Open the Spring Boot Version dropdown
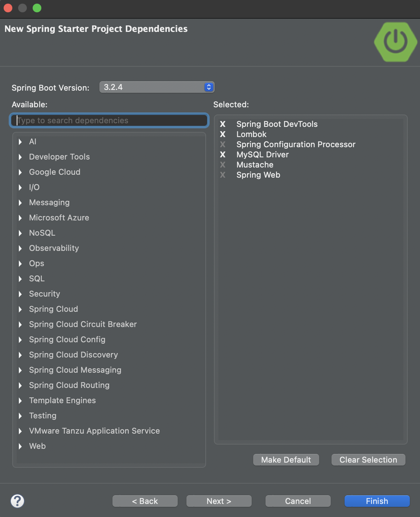Image resolution: width=420 pixels, height=517 pixels. pos(157,87)
